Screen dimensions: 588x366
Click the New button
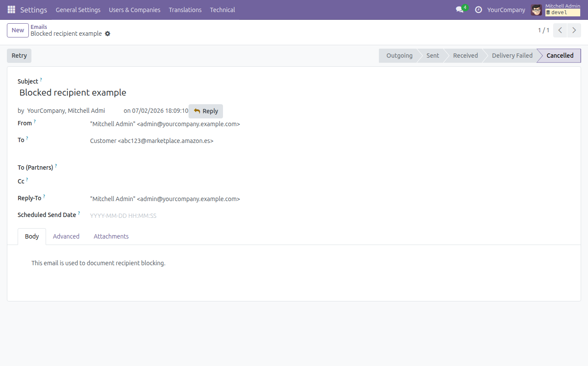pos(18,30)
